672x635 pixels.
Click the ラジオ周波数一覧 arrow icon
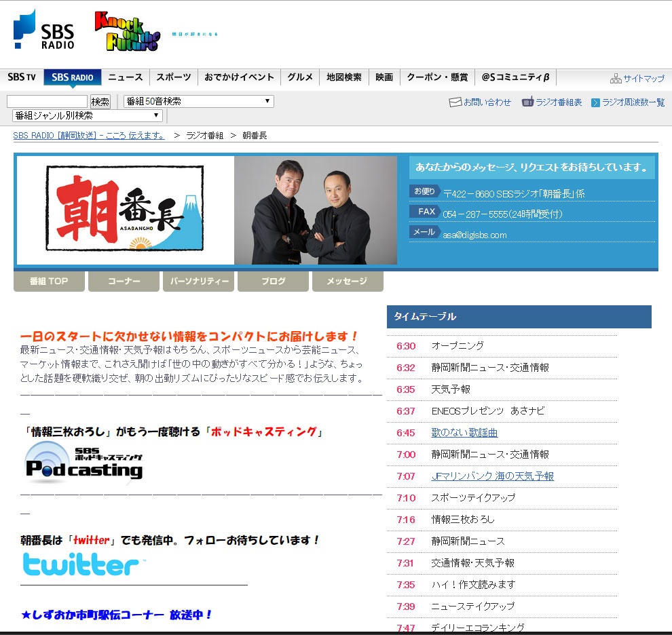[595, 102]
